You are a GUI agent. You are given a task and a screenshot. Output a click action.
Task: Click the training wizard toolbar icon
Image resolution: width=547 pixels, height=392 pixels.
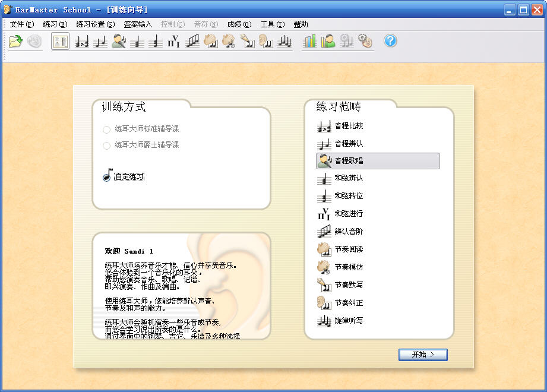tap(61, 41)
